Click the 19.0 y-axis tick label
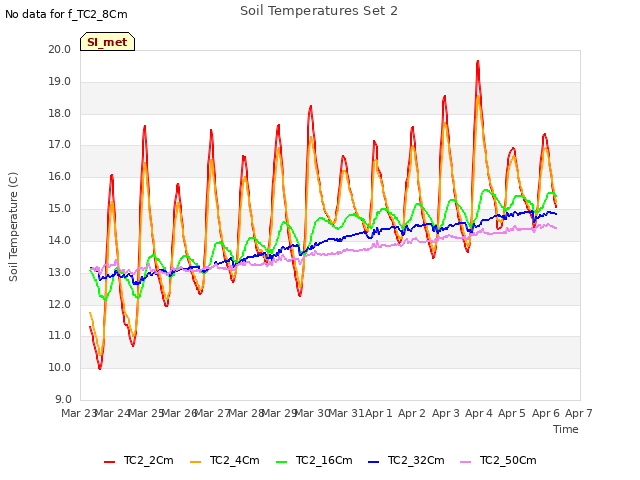 (60, 82)
